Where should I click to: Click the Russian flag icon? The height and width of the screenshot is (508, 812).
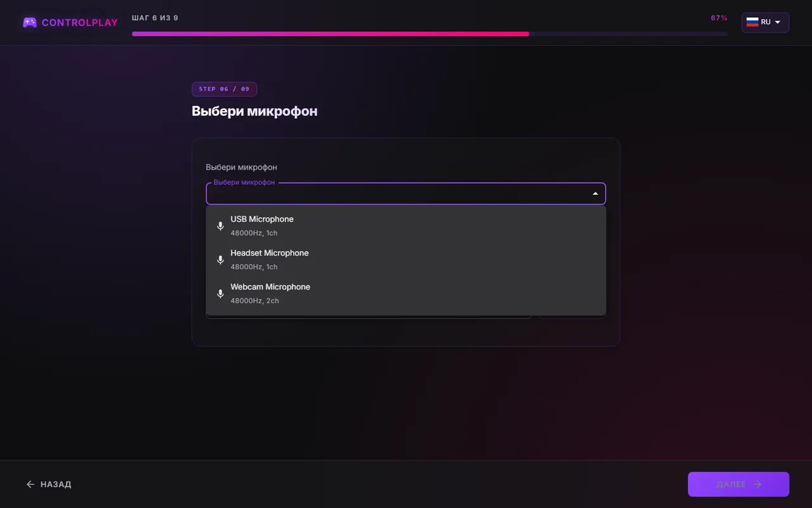click(752, 22)
